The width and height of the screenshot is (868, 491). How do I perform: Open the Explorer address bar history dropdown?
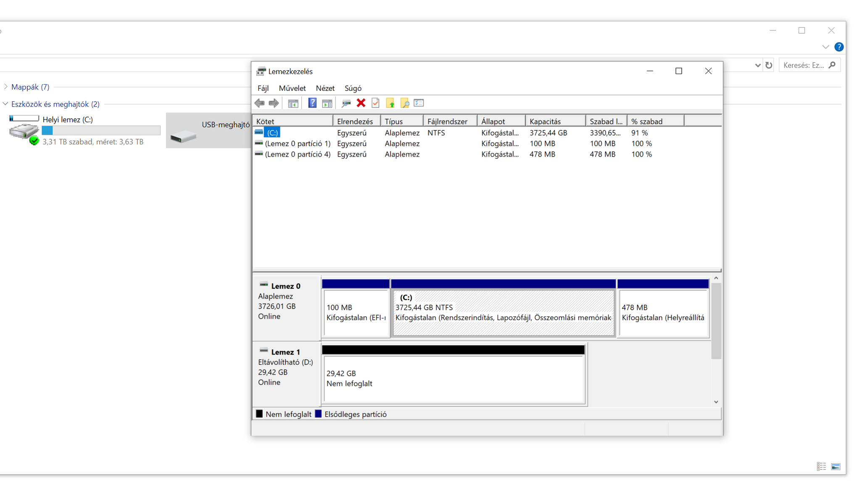point(757,65)
